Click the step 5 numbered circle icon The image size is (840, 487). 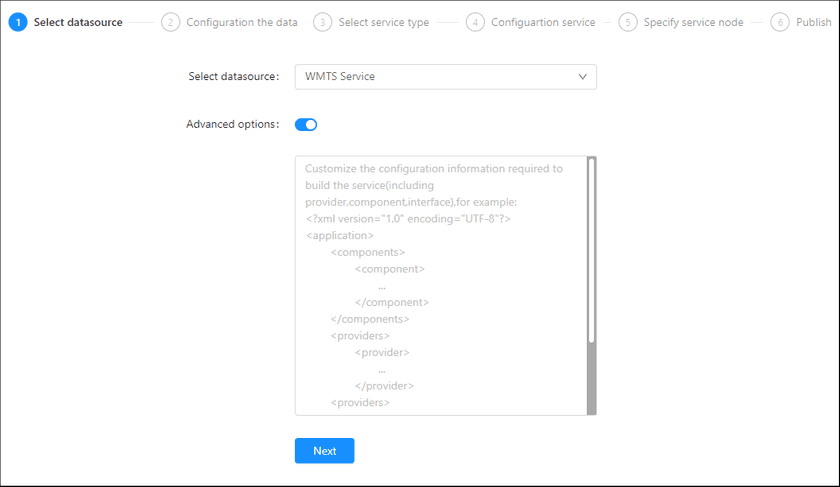coord(628,22)
